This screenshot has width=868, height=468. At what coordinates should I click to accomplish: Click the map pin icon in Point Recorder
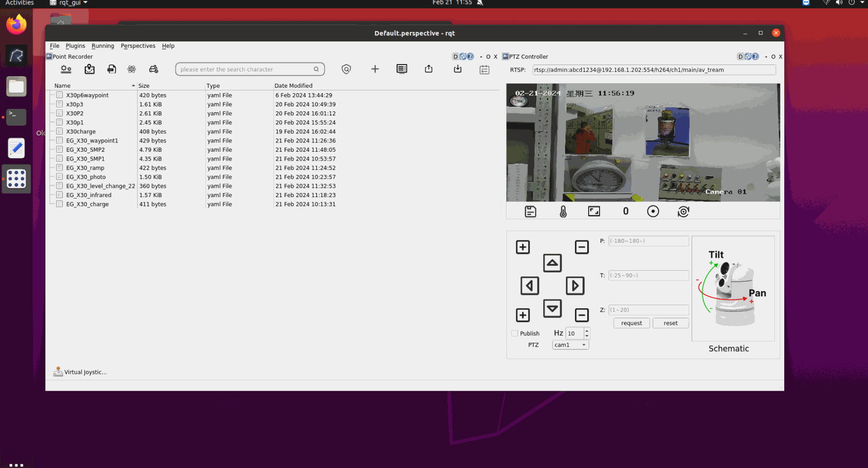tap(89, 69)
